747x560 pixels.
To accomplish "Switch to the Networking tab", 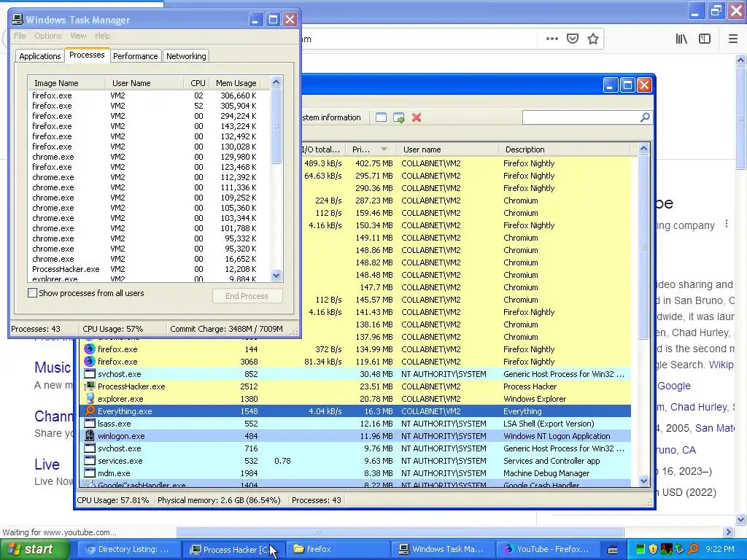I will (186, 55).
